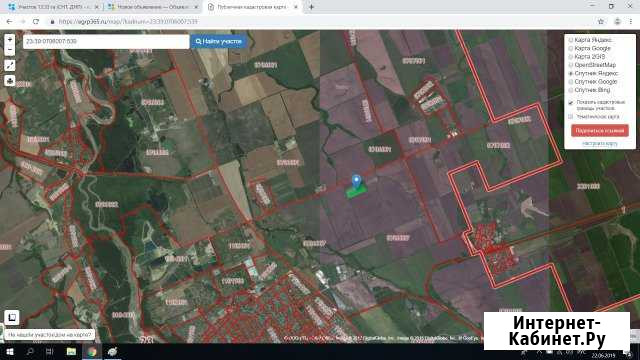This screenshot has width=640, height=360.
Task: Bookmark the page with the star icon
Action: (x=601, y=22)
